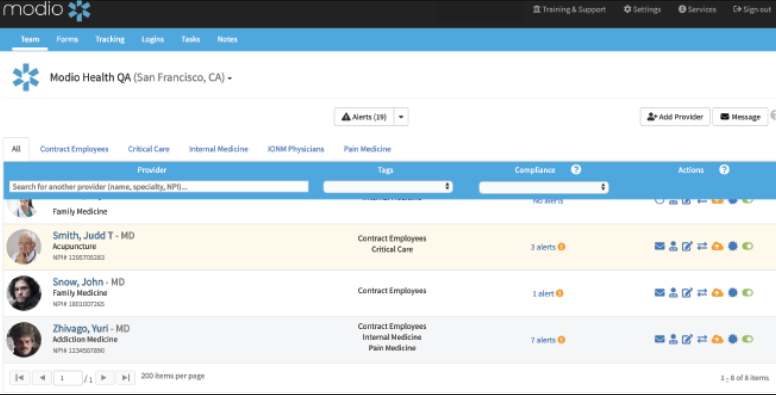
Task: Click help question mark next to Compliance header
Action: click(576, 169)
